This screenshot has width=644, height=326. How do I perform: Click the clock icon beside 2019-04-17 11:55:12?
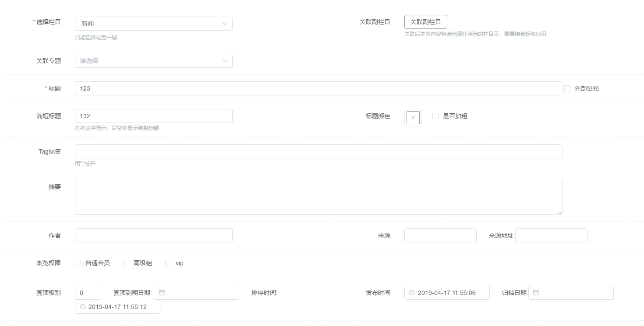[82, 307]
